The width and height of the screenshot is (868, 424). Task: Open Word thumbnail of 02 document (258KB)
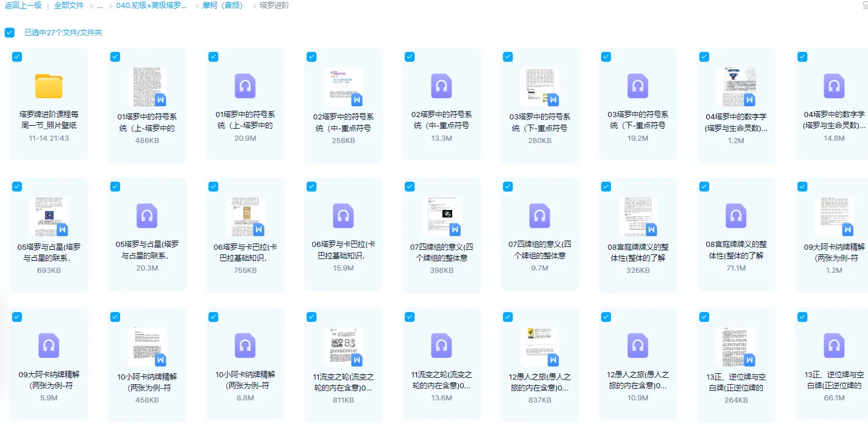point(344,87)
